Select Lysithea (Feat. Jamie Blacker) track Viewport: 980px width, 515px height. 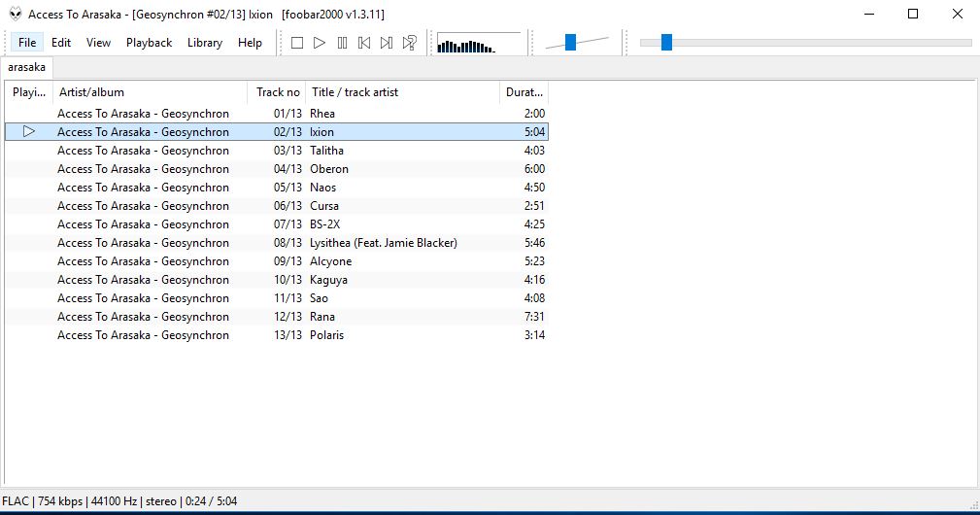(276, 243)
